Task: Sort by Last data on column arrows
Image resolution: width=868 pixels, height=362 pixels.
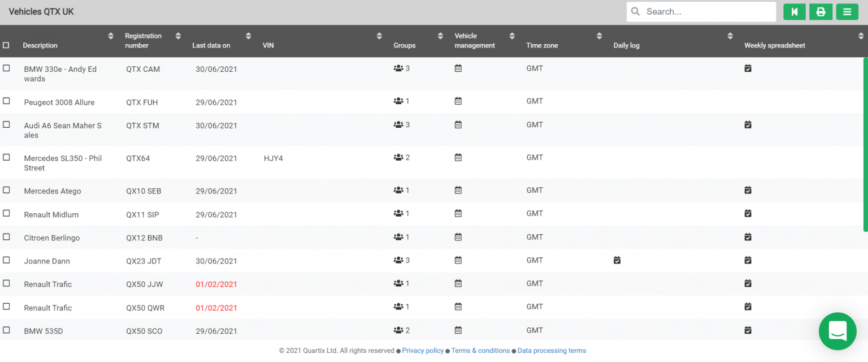Action: tap(248, 36)
